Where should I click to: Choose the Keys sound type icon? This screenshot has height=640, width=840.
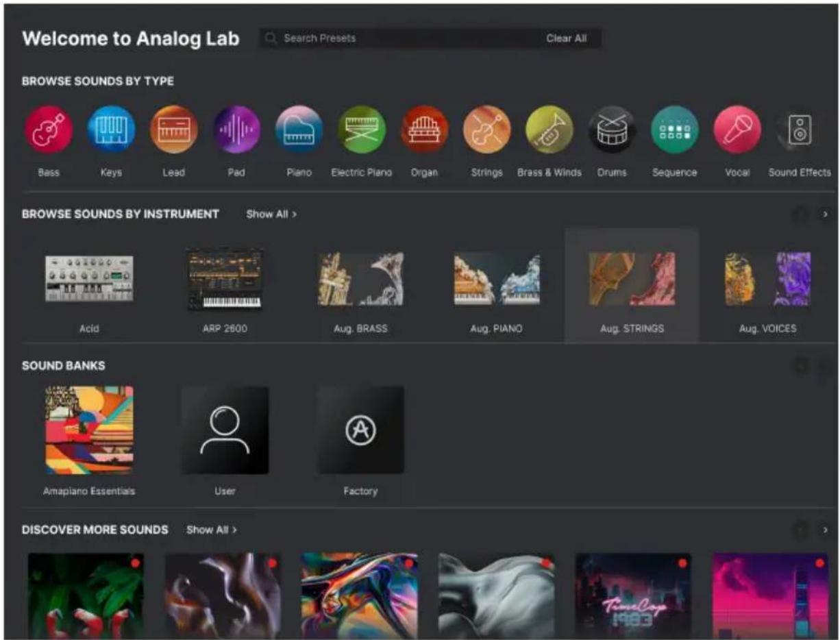(x=111, y=130)
